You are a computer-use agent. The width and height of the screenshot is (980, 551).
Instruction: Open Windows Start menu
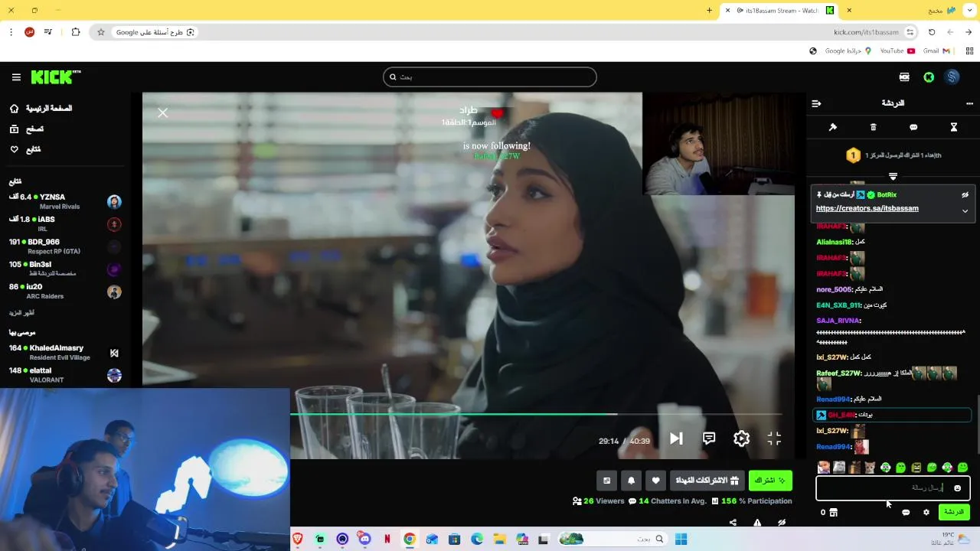coord(681,540)
